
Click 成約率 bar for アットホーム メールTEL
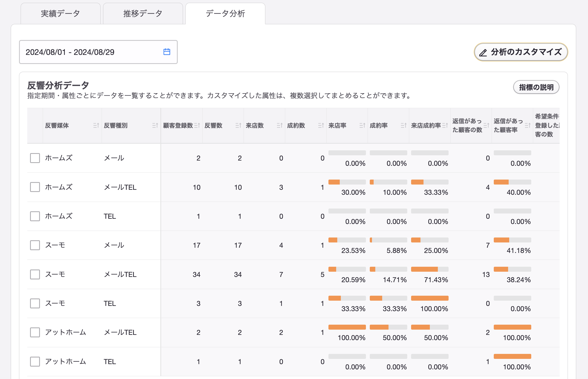click(x=389, y=327)
